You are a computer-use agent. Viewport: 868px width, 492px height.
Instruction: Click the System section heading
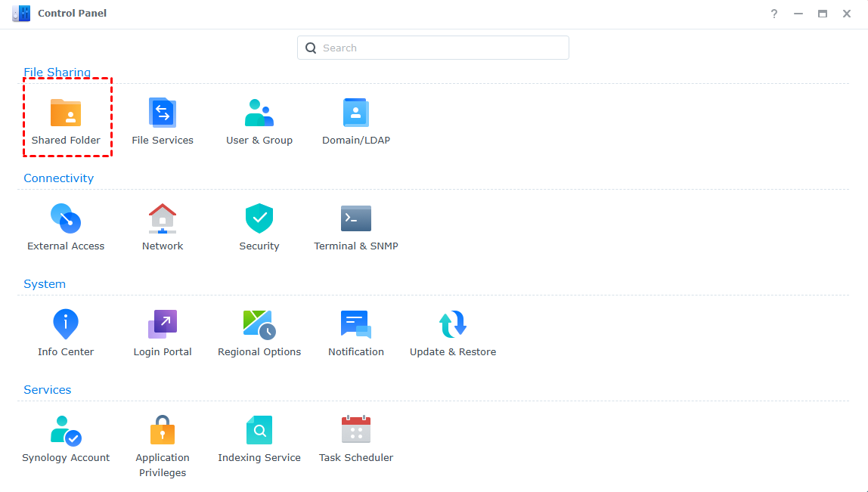(x=45, y=284)
